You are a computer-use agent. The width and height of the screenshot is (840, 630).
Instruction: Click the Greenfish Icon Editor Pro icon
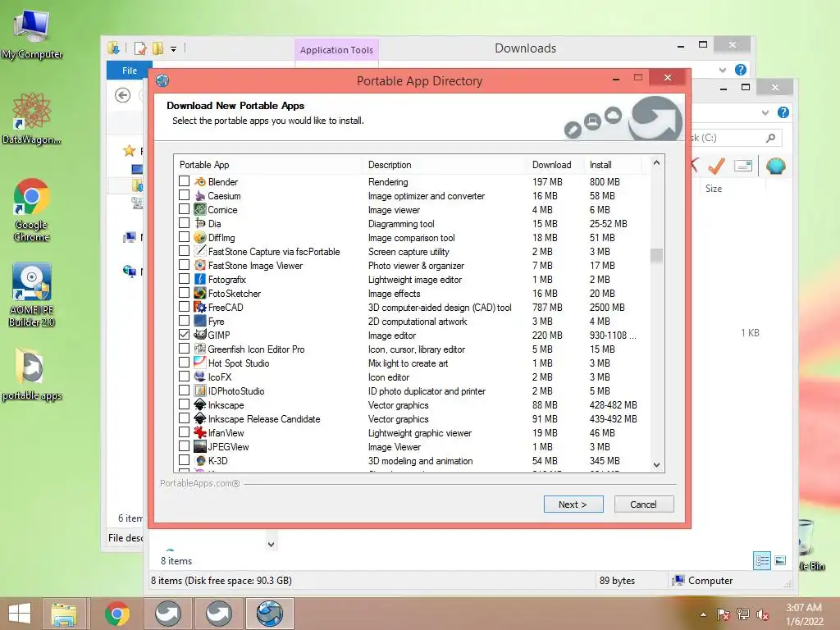click(200, 349)
